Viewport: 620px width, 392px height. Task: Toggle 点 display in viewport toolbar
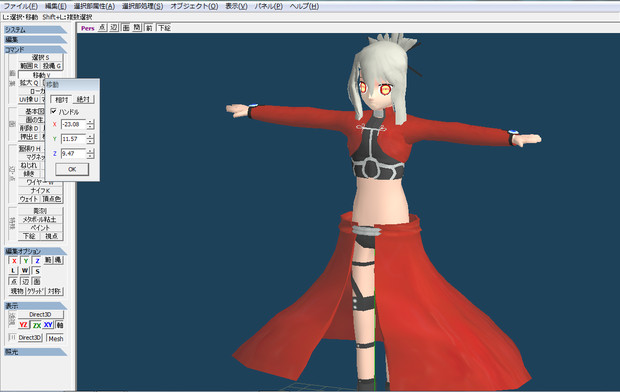(x=102, y=28)
